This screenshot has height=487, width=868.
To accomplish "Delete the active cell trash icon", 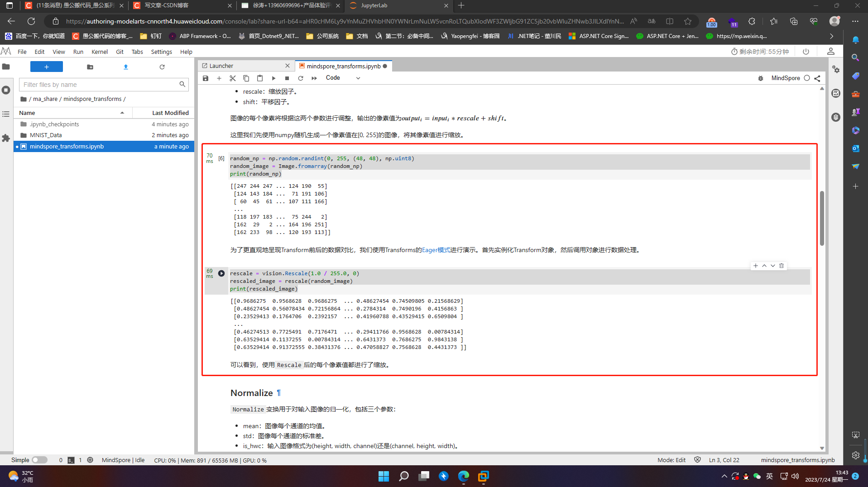I will click(782, 266).
